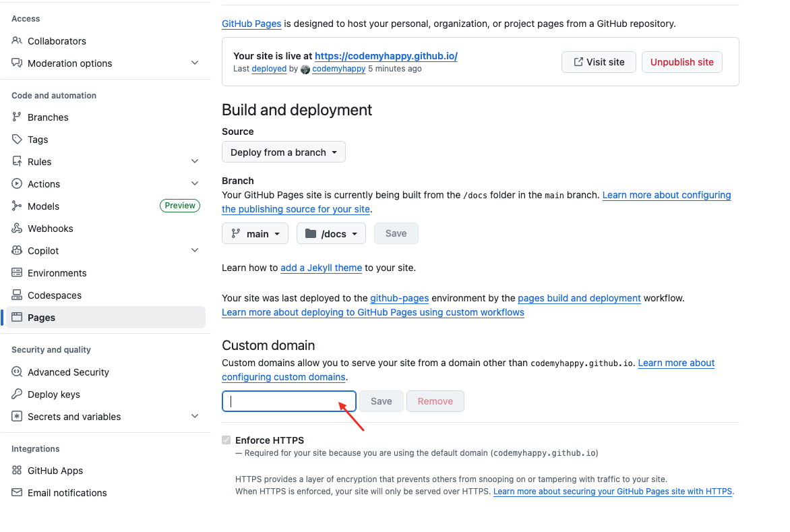
Task: Click the Email notifications envelope icon
Action: [17, 492]
